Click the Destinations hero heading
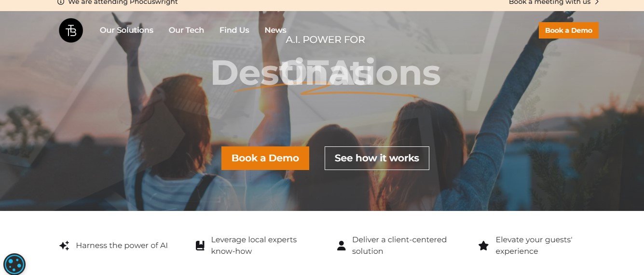 pyautogui.click(x=326, y=74)
